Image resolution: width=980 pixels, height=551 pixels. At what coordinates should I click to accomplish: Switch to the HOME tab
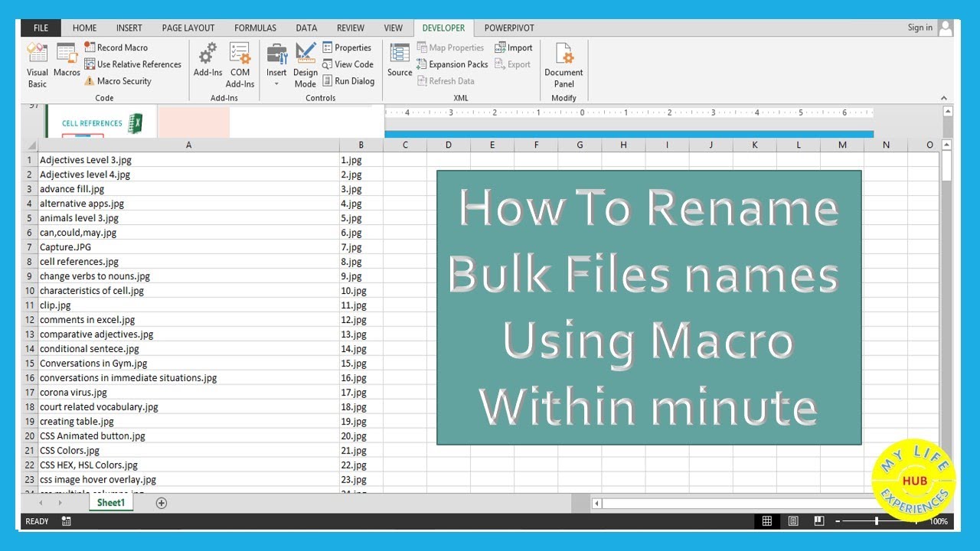(85, 28)
